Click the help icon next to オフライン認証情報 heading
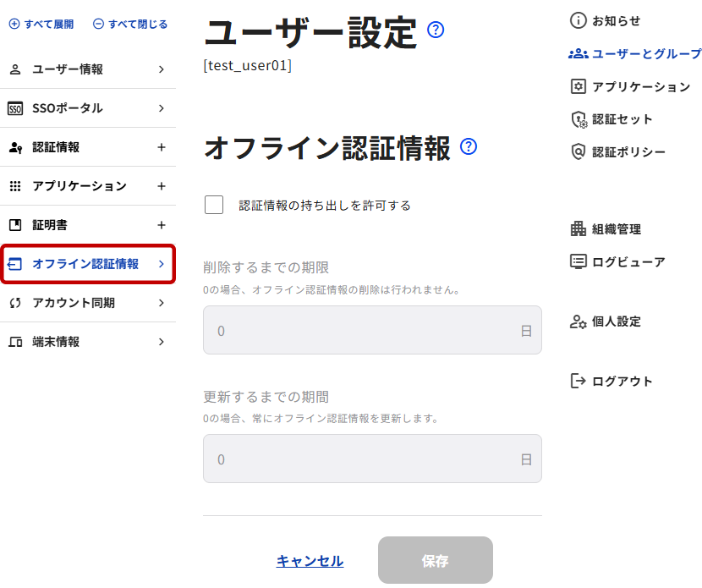Viewport: 702px width, 588px height. tap(469, 147)
